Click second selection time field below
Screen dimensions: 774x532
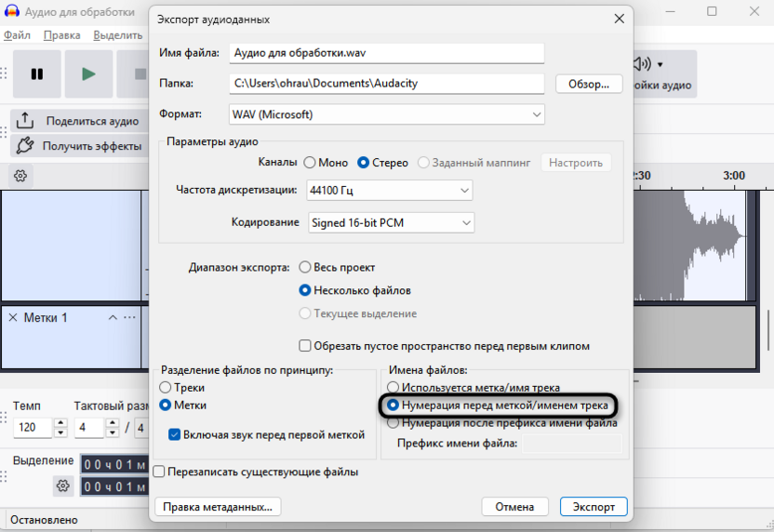click(x=114, y=486)
